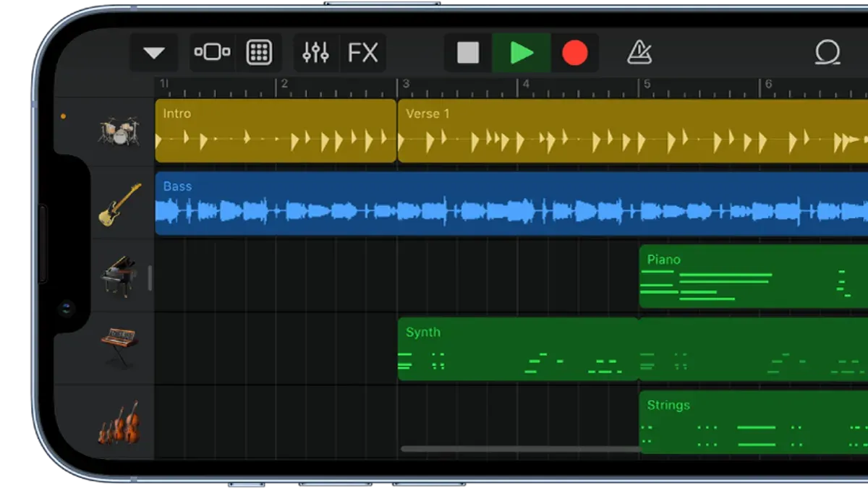Select the looped second Synth region
Image resolution: width=868 pixels, height=488 pixels.
[x=754, y=349]
